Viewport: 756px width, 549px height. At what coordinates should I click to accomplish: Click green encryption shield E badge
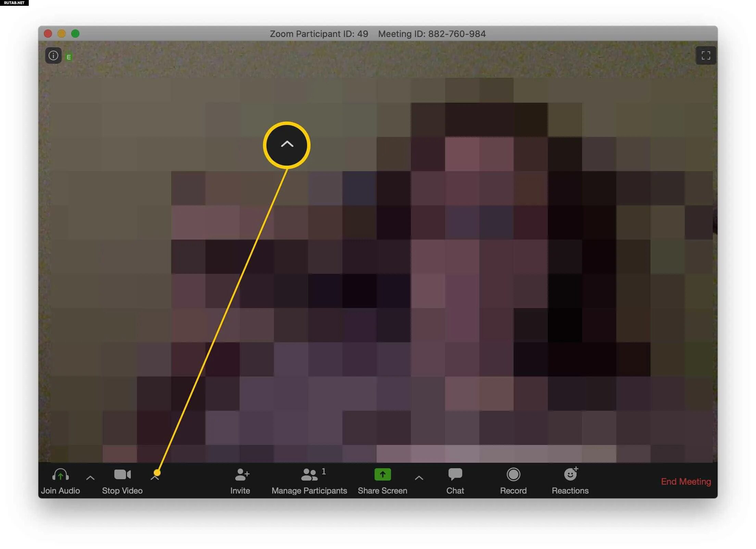point(69,57)
